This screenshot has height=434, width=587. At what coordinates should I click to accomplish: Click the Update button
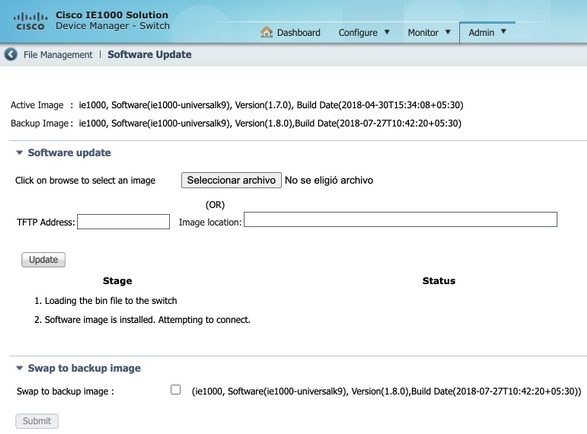(x=43, y=260)
